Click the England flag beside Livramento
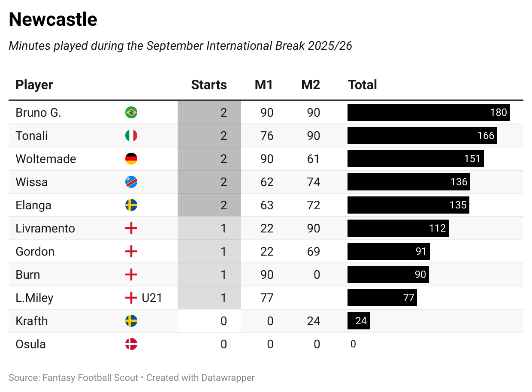Image resolution: width=532 pixels, height=392 pixels. tap(131, 229)
